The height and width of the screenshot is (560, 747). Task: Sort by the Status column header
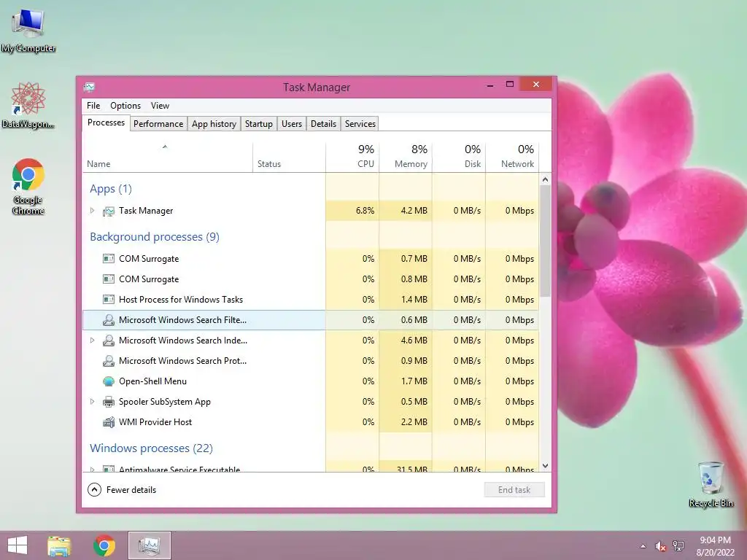289,157
